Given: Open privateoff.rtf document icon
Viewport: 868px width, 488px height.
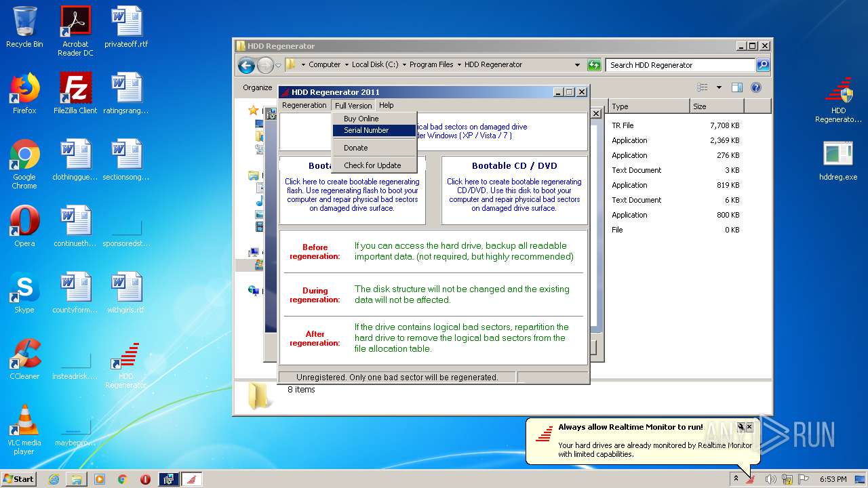Looking at the screenshot, I should [126, 27].
